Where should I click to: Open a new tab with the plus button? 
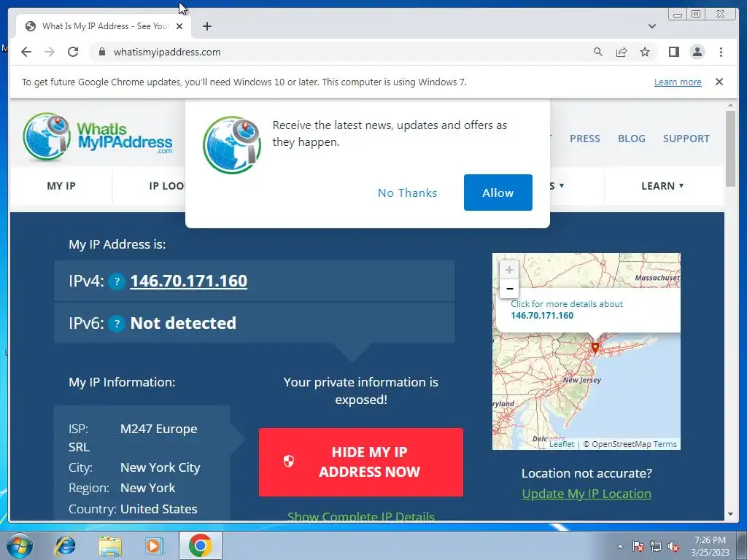[206, 26]
